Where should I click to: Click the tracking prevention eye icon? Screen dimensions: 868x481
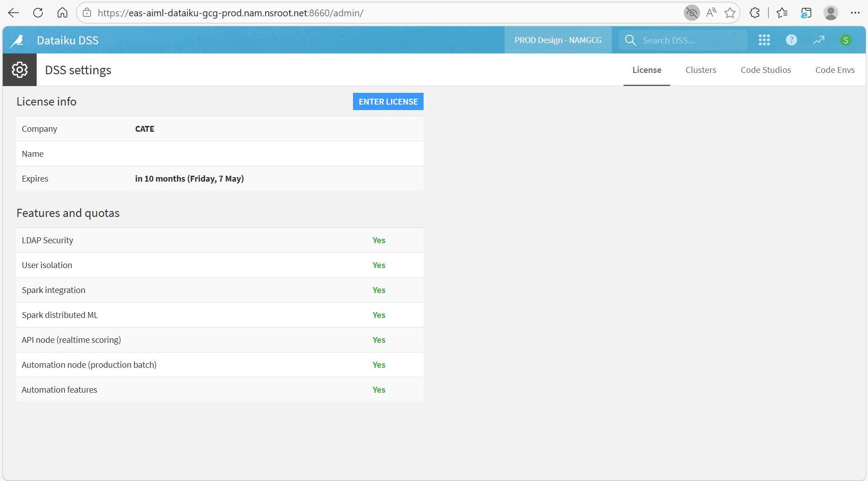[692, 13]
